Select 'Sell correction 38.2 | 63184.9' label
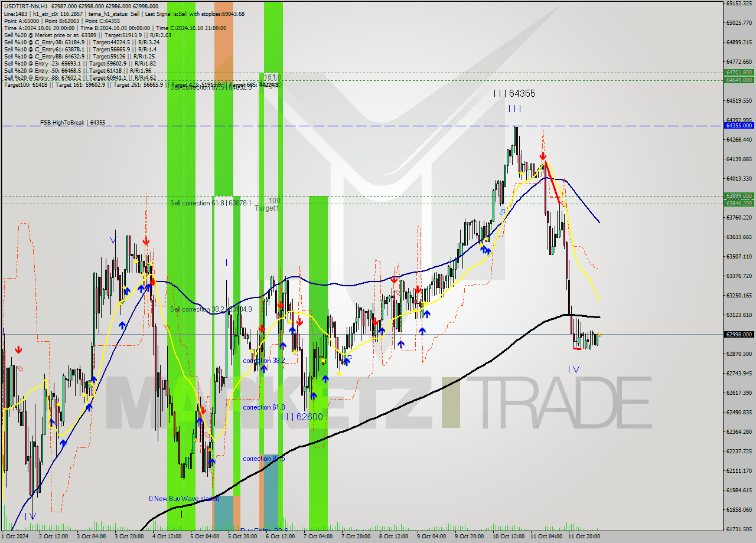 [x=211, y=309]
